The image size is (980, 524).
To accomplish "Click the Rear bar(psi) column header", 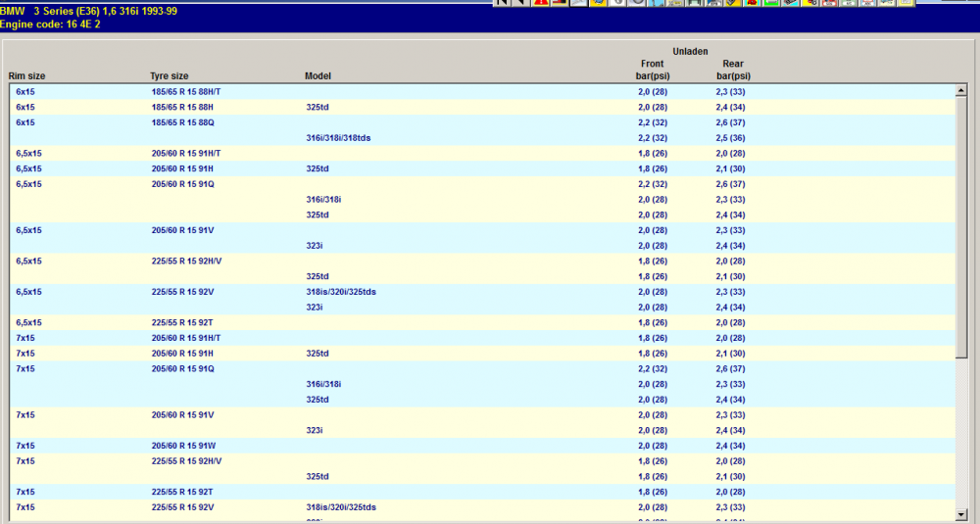I will (x=733, y=70).
